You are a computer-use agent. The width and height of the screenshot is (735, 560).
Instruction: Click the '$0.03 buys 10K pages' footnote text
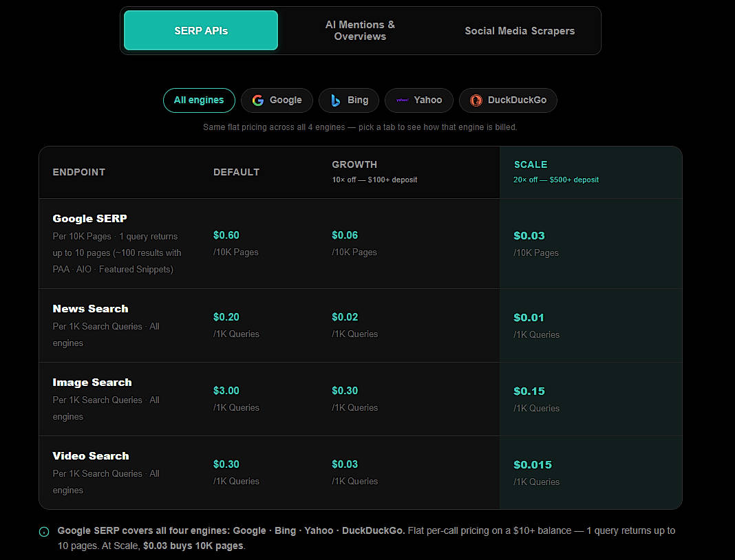pyautogui.click(x=193, y=546)
